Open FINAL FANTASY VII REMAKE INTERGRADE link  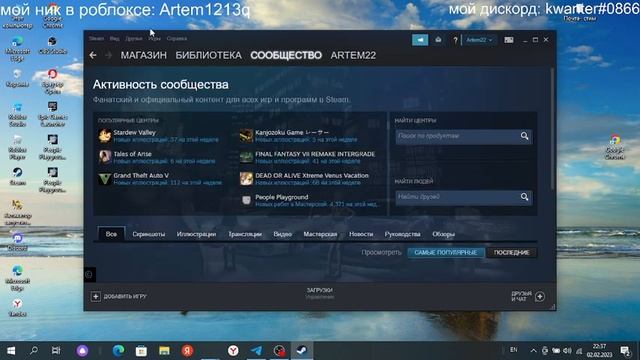(315, 154)
